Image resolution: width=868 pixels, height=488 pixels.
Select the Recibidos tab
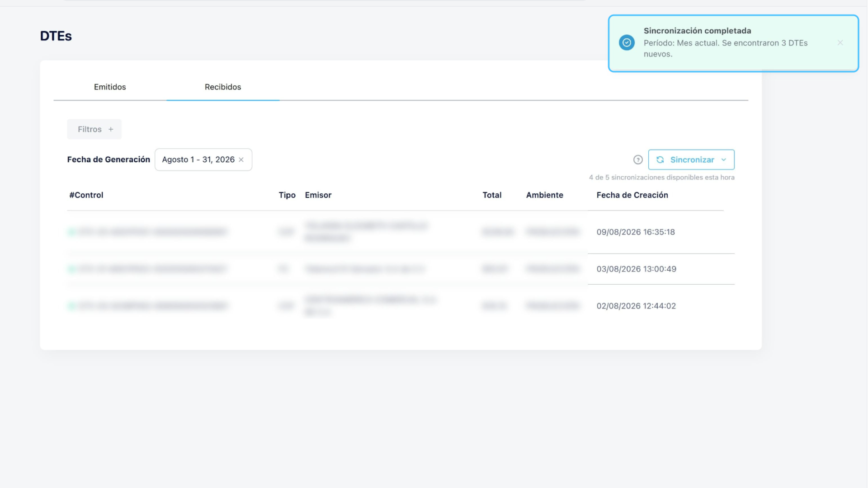(223, 87)
